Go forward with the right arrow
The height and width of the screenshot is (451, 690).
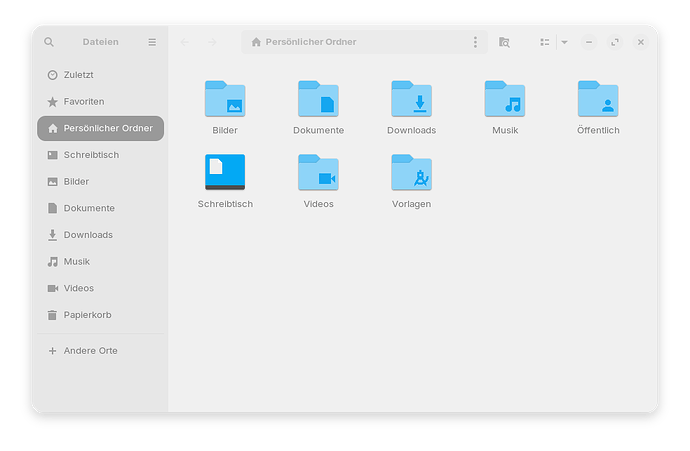(x=212, y=42)
